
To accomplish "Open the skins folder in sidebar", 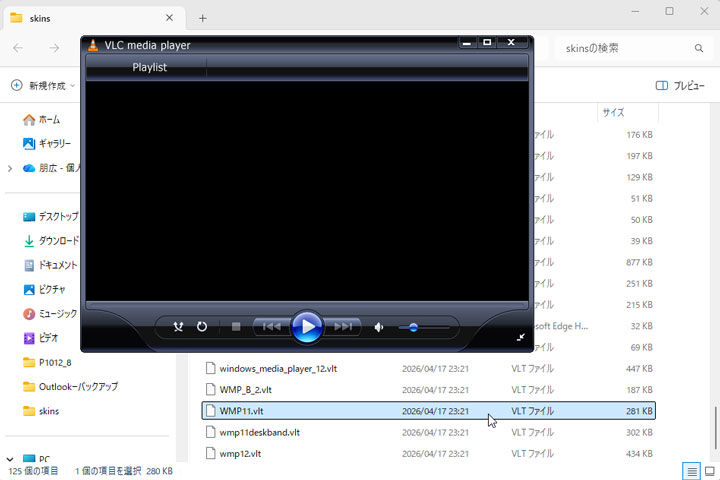I will pos(41,411).
